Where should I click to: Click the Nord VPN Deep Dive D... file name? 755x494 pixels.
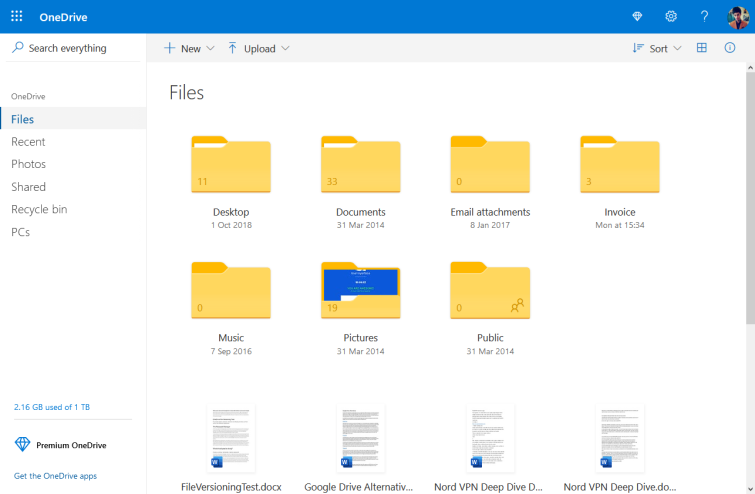[x=488, y=487]
